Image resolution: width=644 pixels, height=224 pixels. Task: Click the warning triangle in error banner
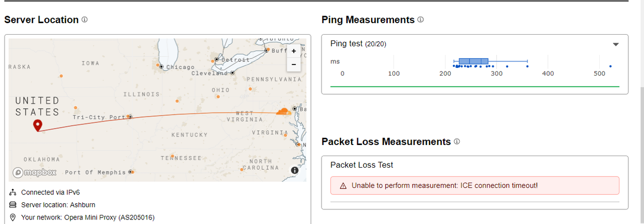(x=343, y=186)
